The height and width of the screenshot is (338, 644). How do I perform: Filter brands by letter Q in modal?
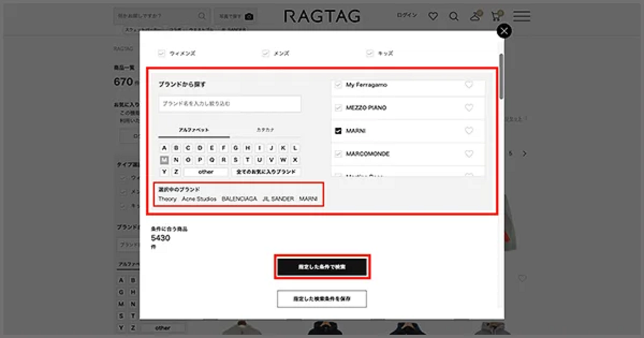pos(211,160)
